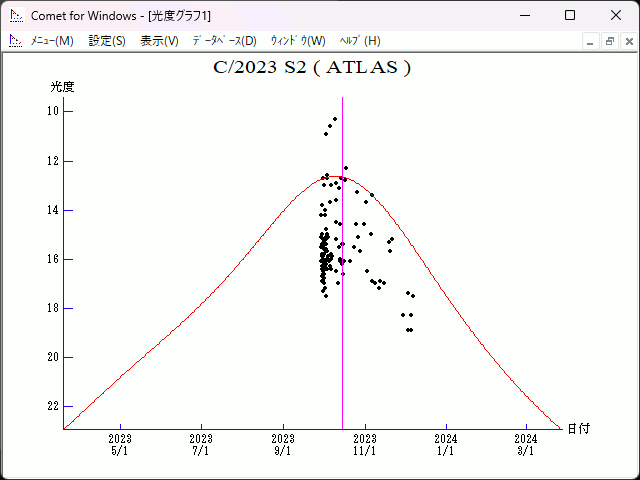The width and height of the screenshot is (640, 480).
Task: Open the メニュー(M) menu
Action: tap(51, 41)
